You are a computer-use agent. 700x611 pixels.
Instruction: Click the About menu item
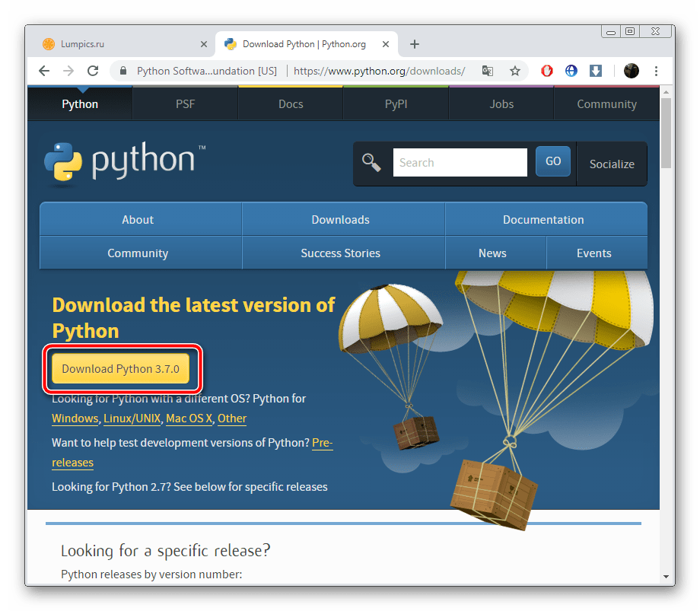pyautogui.click(x=141, y=219)
